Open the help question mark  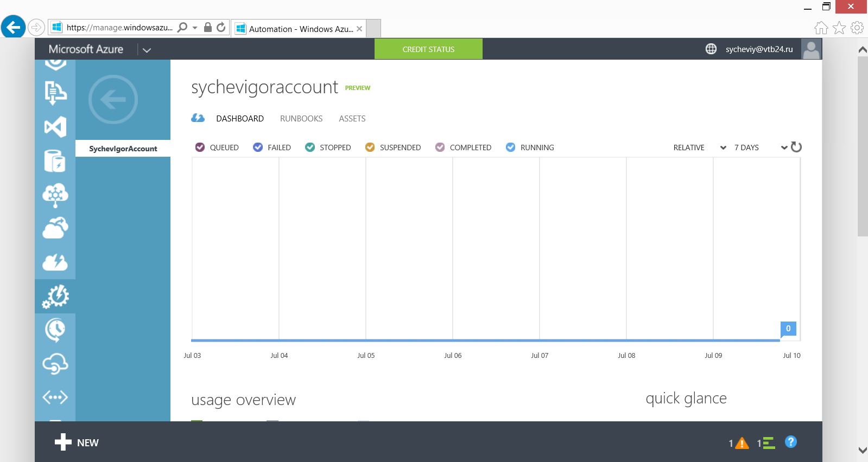click(x=791, y=442)
